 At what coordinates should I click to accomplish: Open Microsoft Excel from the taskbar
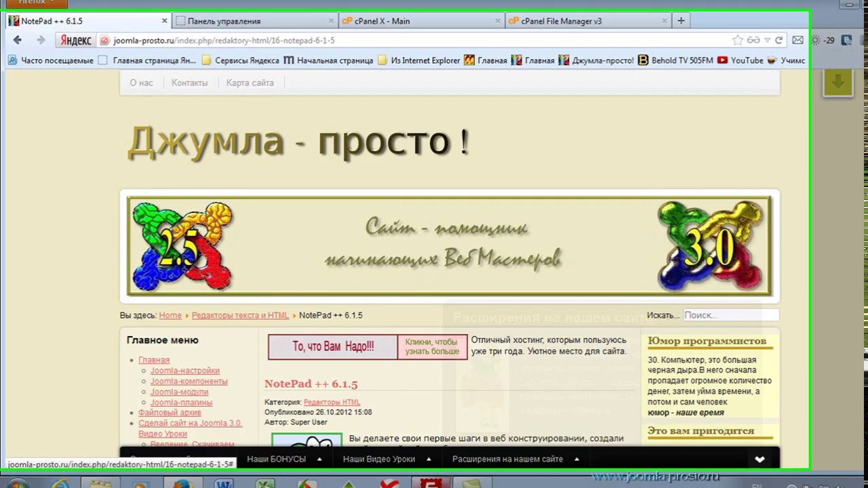pyautogui.click(x=264, y=484)
